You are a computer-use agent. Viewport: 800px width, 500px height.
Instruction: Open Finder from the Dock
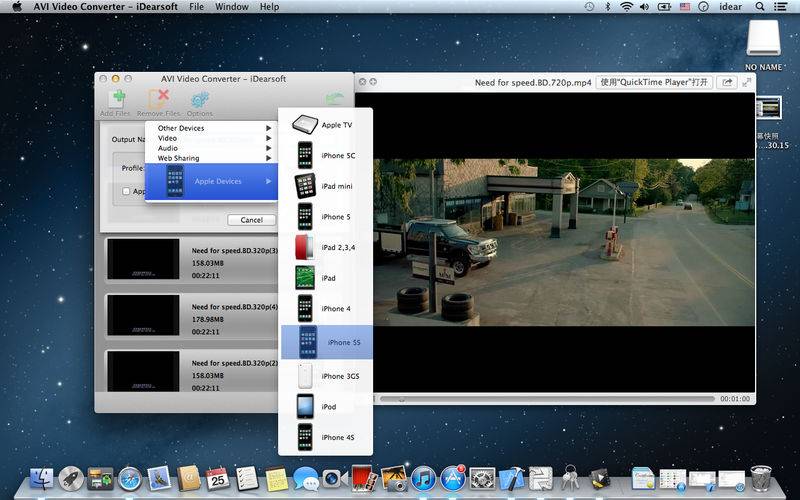tap(42, 479)
